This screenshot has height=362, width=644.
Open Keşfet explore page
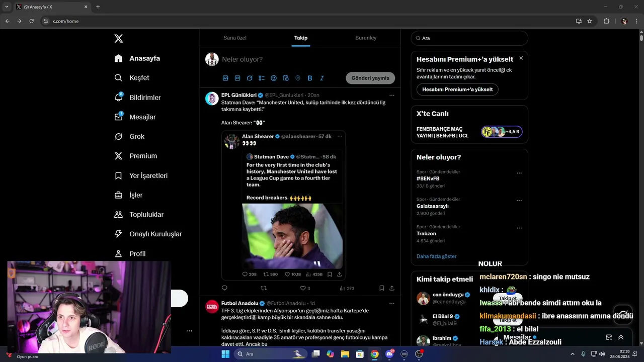[132, 78]
